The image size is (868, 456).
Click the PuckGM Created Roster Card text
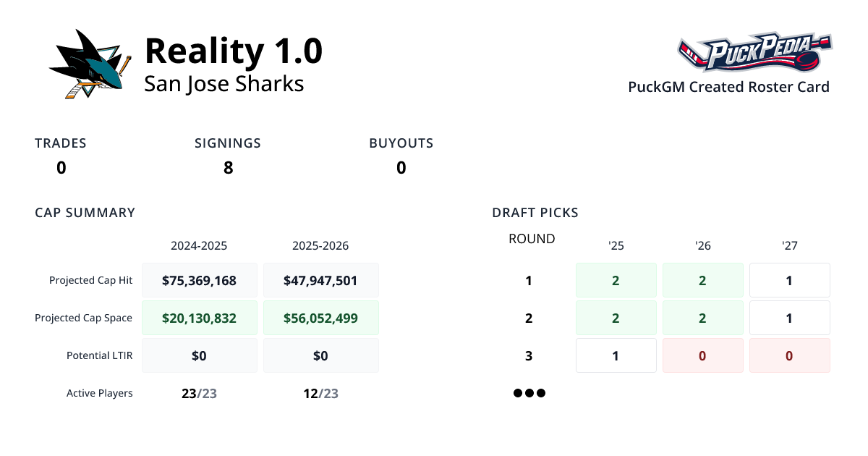point(728,87)
